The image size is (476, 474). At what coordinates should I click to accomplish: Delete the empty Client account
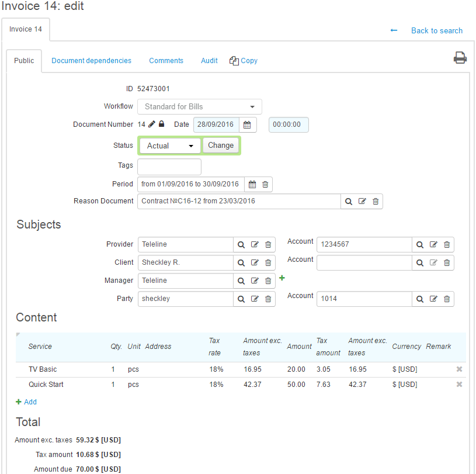447,263
